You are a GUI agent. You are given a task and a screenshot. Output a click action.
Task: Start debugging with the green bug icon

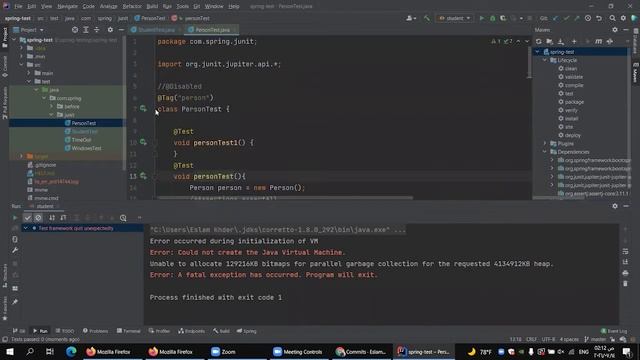click(x=492, y=18)
